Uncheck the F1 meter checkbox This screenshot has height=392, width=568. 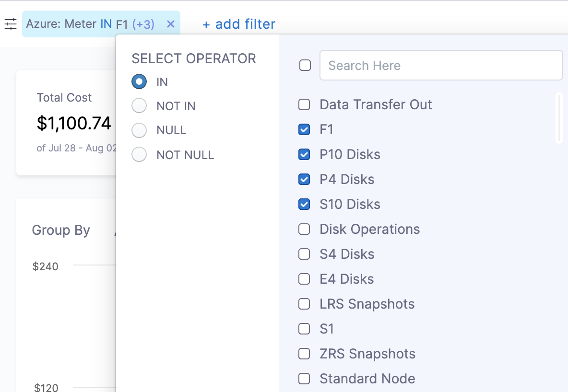click(304, 129)
